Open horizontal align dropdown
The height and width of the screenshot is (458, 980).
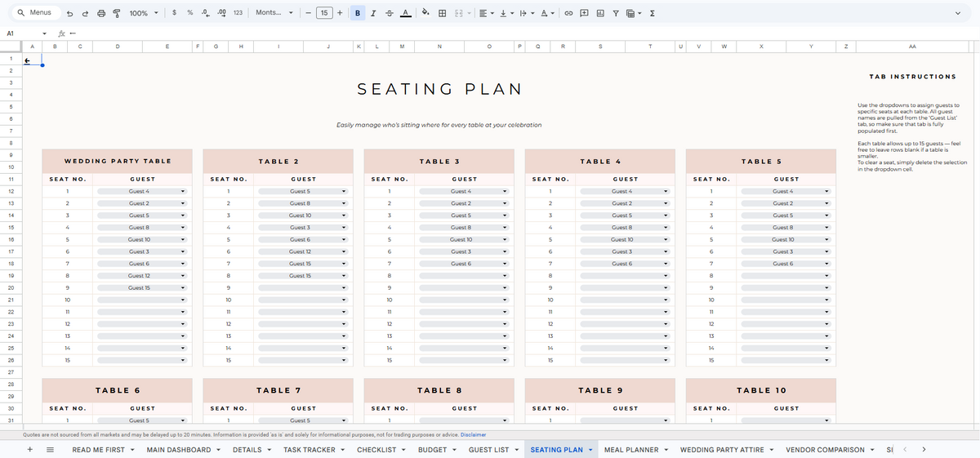click(486, 13)
